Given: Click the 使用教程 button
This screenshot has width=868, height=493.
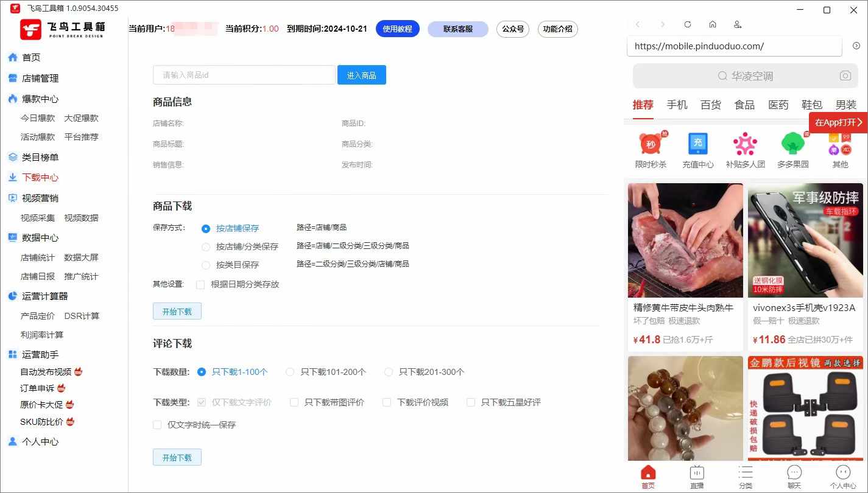Looking at the screenshot, I should [x=397, y=29].
